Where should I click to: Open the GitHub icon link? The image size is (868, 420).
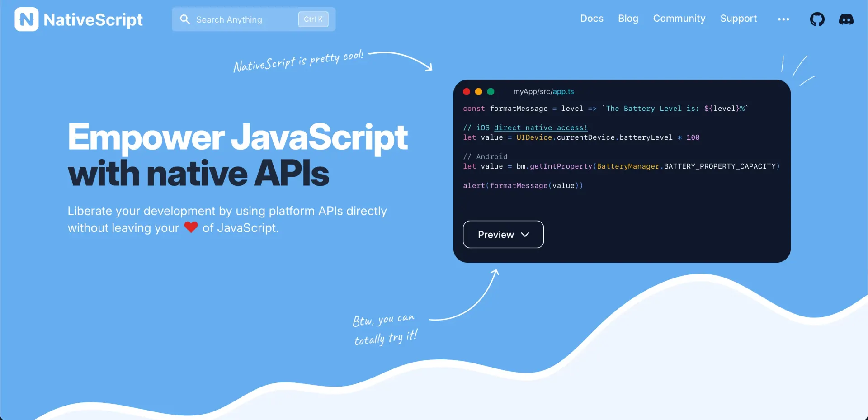tap(817, 19)
